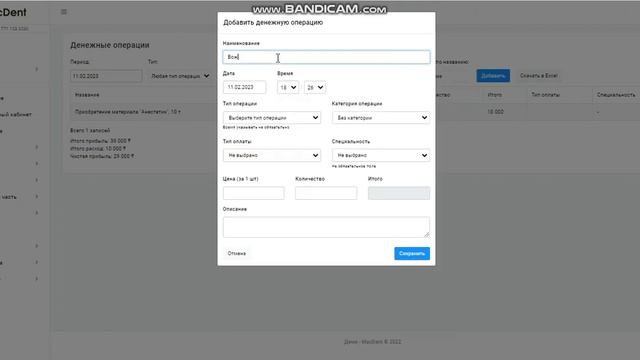
Task: Toggle the hamburger sidebar menu icon
Action: tap(64, 12)
